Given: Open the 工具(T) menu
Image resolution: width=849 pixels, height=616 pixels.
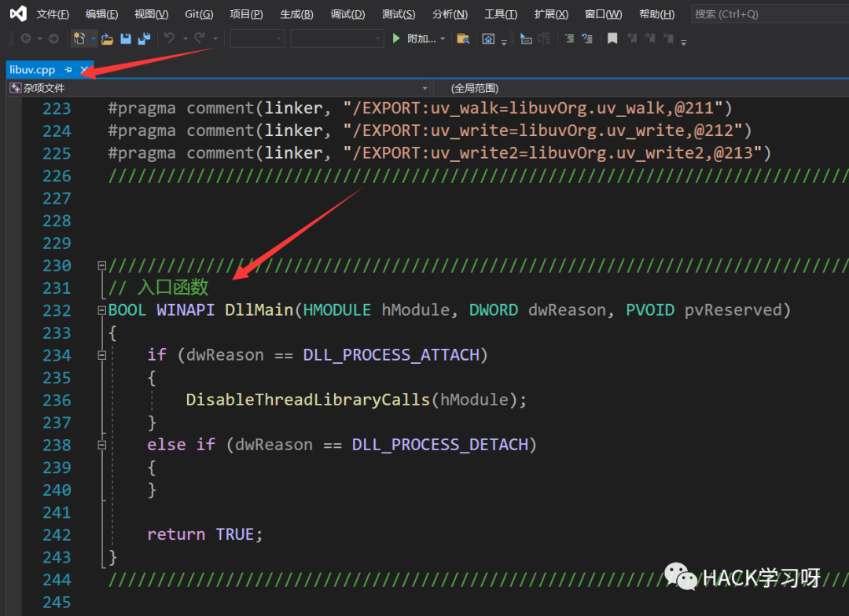Looking at the screenshot, I should [x=501, y=14].
